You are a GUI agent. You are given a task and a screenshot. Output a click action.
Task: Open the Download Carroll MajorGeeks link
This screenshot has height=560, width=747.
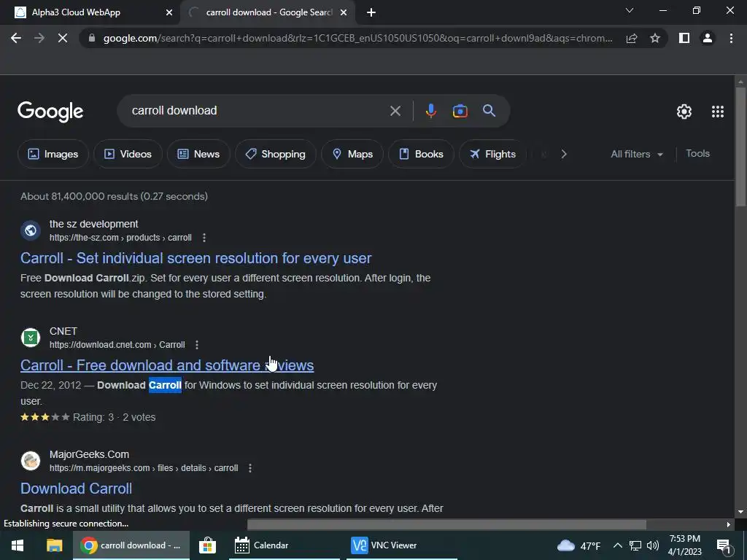coord(76,489)
